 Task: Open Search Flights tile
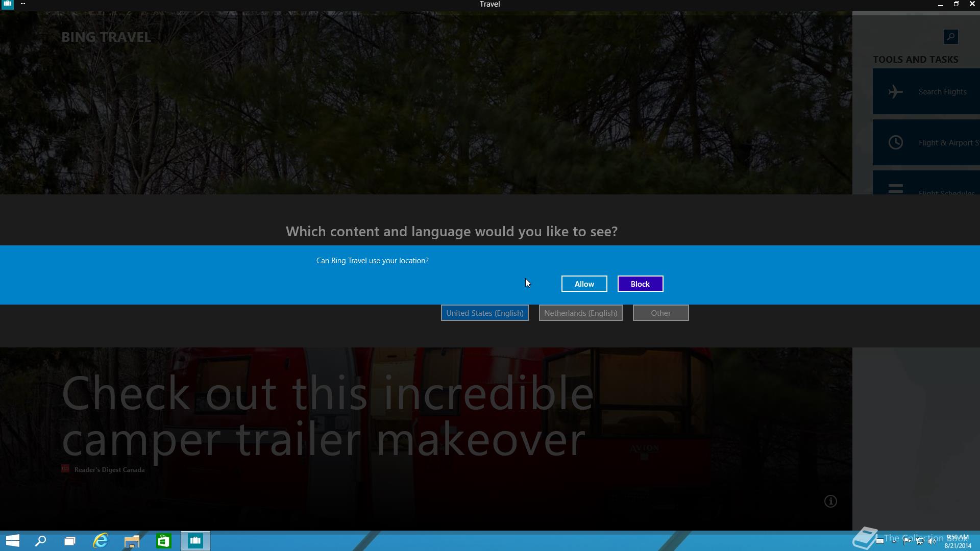(x=926, y=91)
